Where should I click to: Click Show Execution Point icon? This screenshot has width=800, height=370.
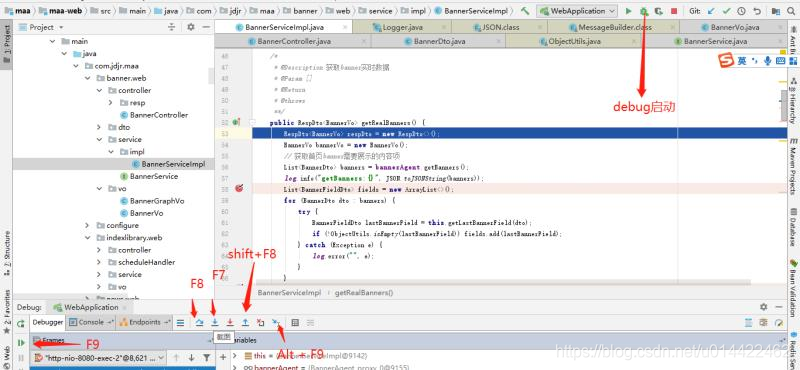[x=181, y=323]
